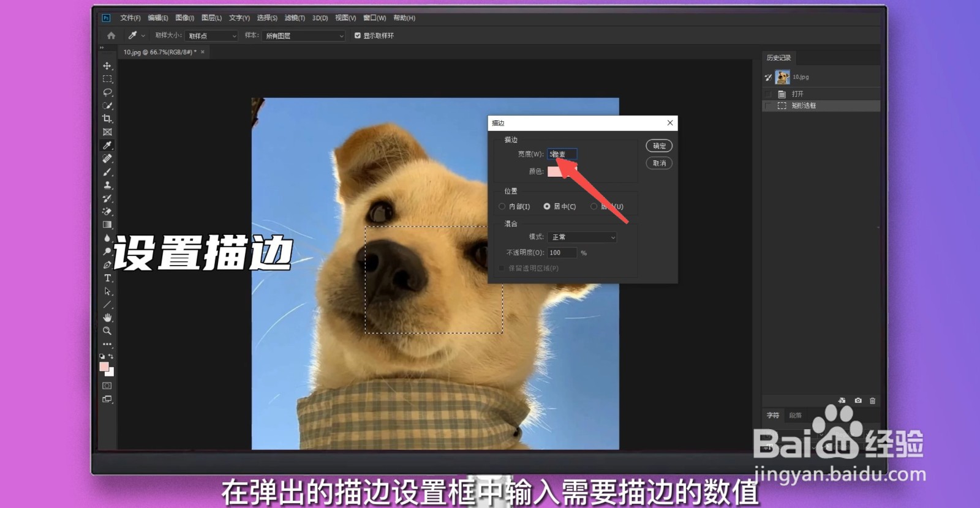Delete current state in History panel
The height and width of the screenshot is (508, 980).
point(873,401)
